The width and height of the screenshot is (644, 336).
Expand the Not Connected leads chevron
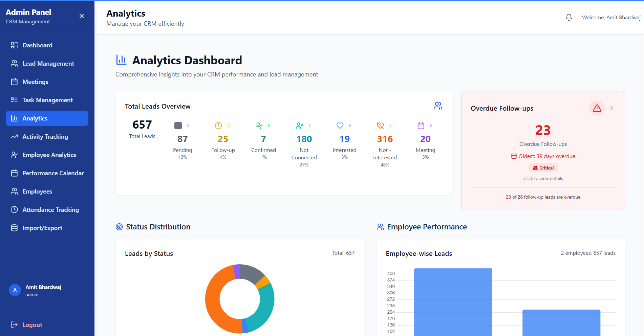pyautogui.click(x=309, y=126)
